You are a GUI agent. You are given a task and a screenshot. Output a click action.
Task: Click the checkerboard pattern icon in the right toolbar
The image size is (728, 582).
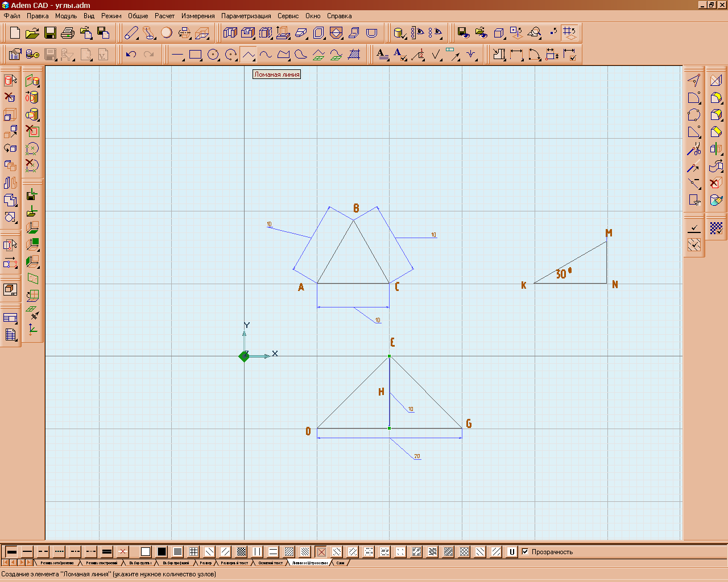tap(716, 228)
